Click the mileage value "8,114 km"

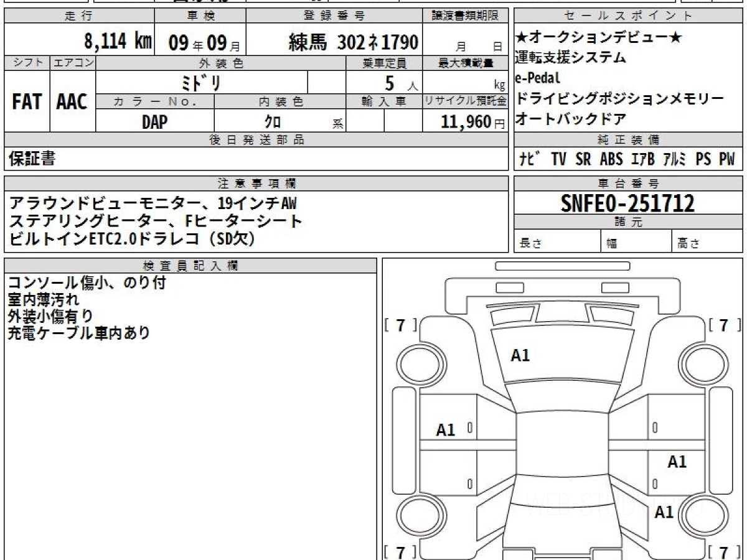tap(118, 42)
